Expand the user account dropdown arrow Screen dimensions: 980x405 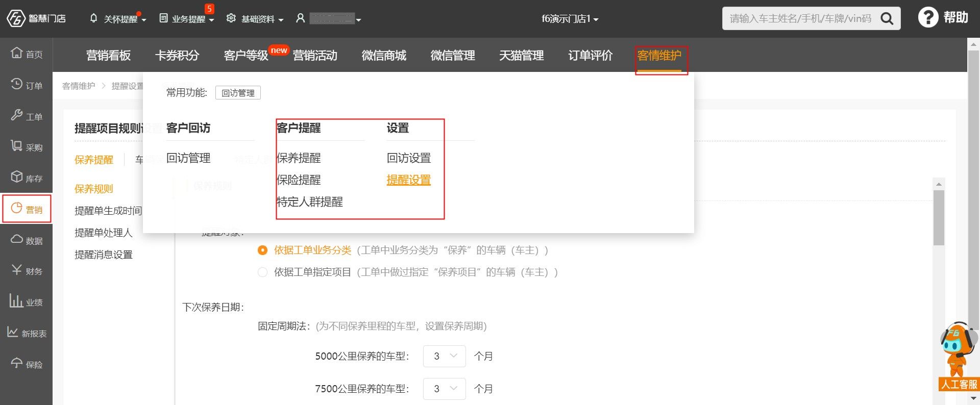(358, 20)
